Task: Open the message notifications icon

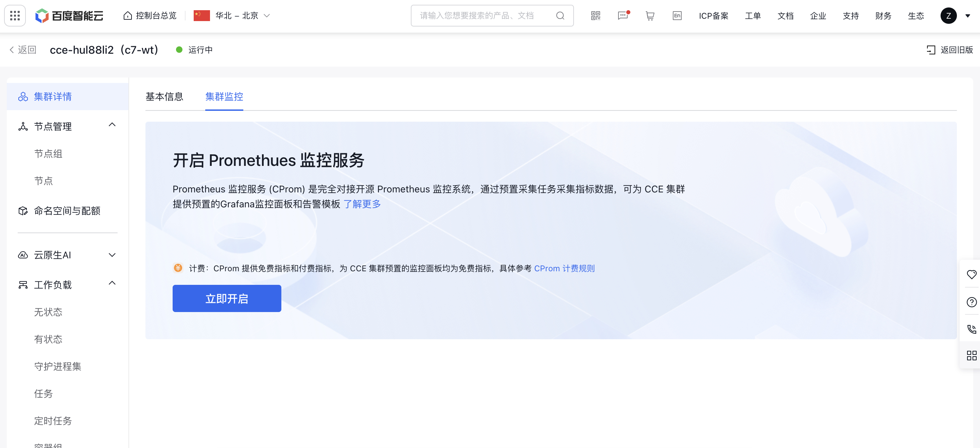Action: [623, 16]
